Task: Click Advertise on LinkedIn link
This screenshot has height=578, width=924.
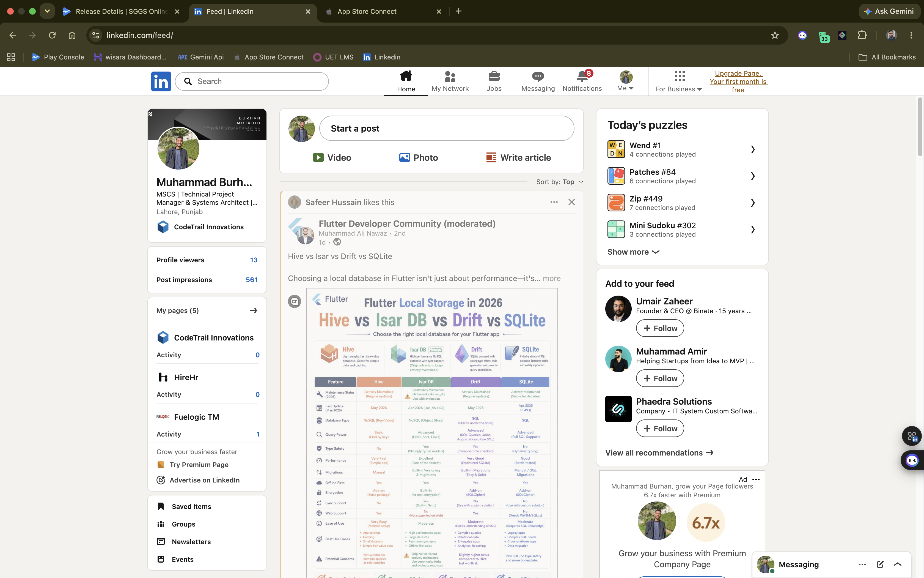Action: tap(204, 480)
